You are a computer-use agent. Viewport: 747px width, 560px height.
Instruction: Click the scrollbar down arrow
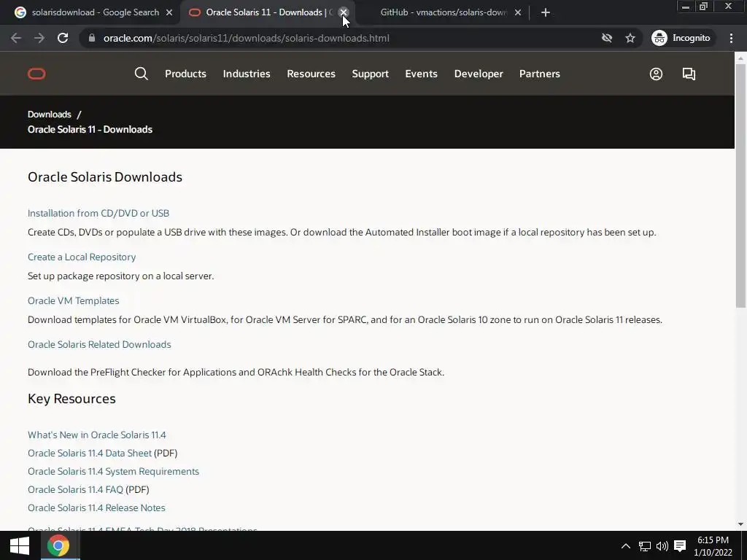[740, 524]
